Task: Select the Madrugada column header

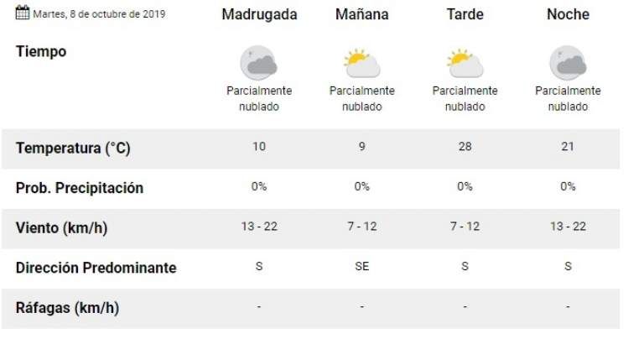Action: click(x=259, y=14)
